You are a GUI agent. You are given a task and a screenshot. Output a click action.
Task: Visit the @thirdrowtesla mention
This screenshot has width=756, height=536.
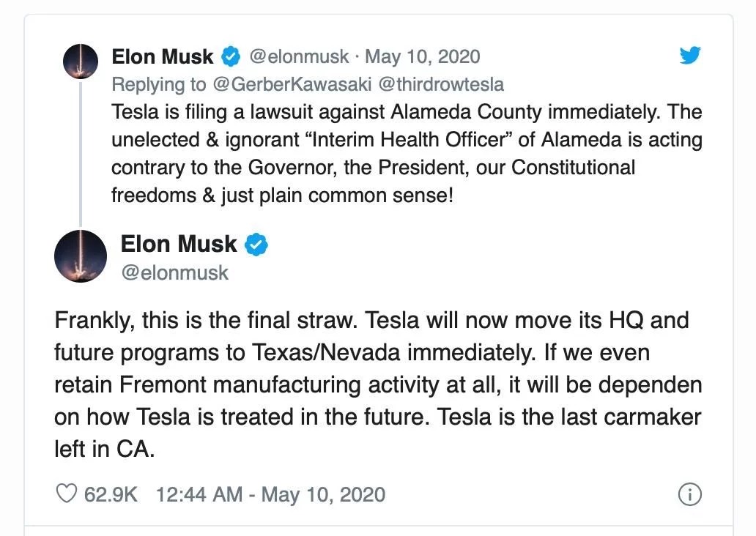click(441, 84)
